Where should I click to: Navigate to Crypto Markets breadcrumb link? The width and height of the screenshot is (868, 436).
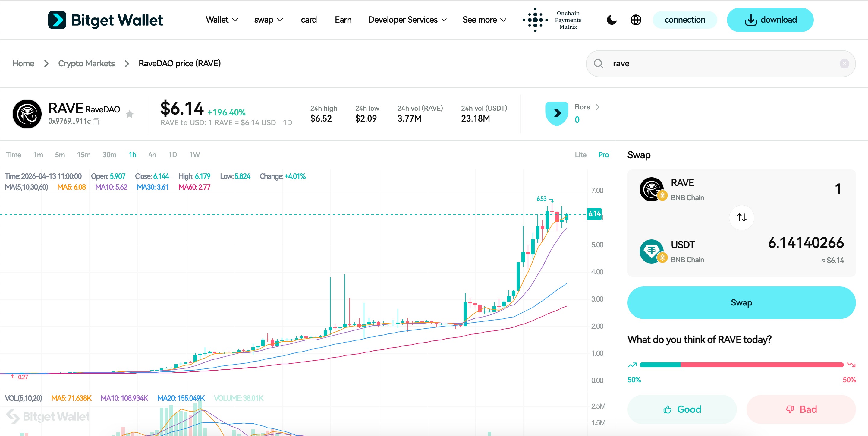[86, 63]
